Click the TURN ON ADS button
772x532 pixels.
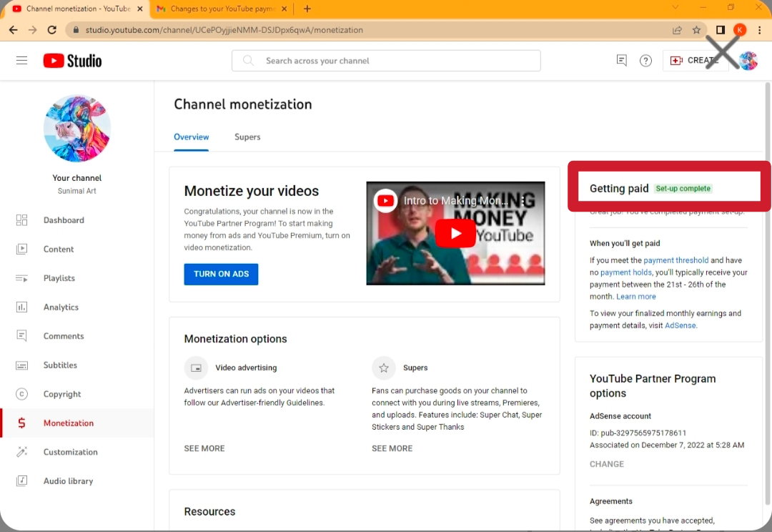coord(221,275)
